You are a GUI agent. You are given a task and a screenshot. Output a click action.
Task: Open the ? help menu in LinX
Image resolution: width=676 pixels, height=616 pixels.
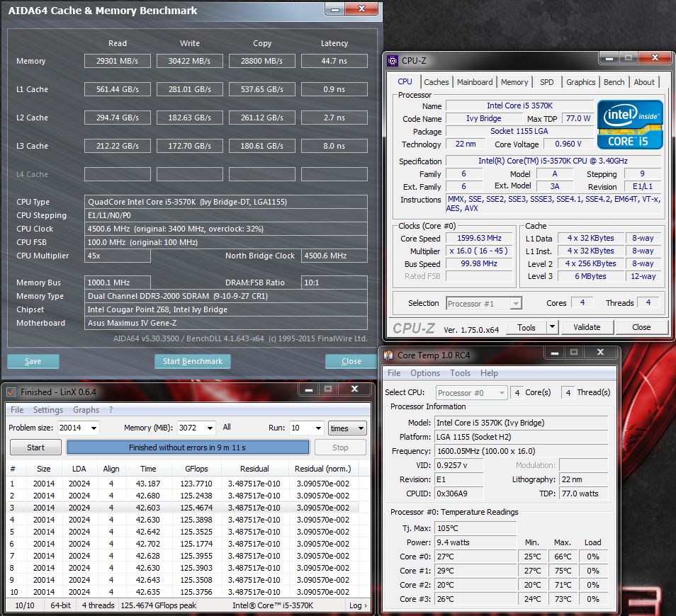coord(111,410)
